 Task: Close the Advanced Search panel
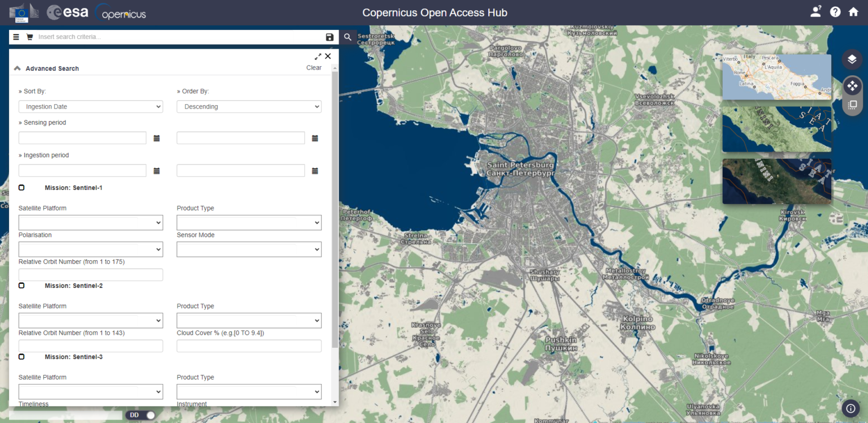[x=328, y=56]
